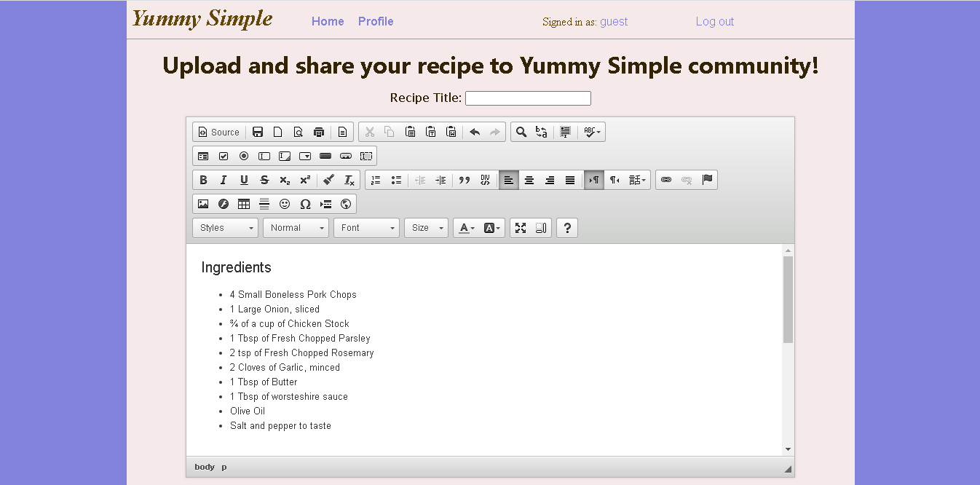
Task: Click the Source view button
Action: click(x=219, y=132)
